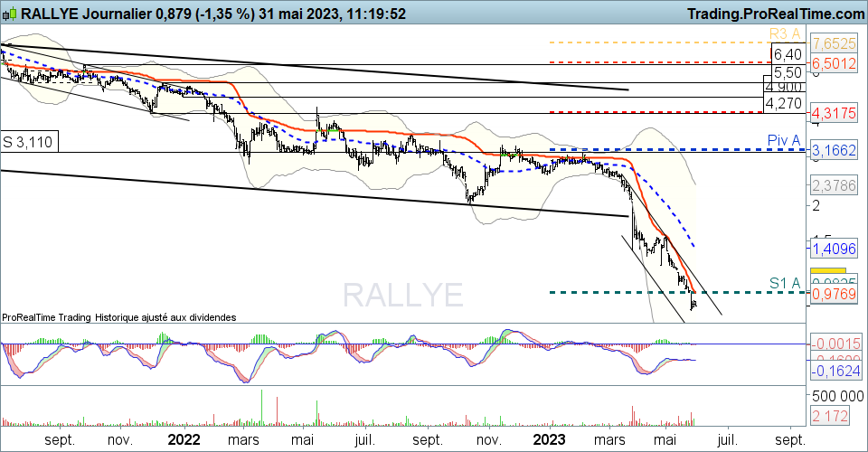The image size is (868, 452).
Task: Click the 2023 year label on time axis
Action: coord(549,440)
